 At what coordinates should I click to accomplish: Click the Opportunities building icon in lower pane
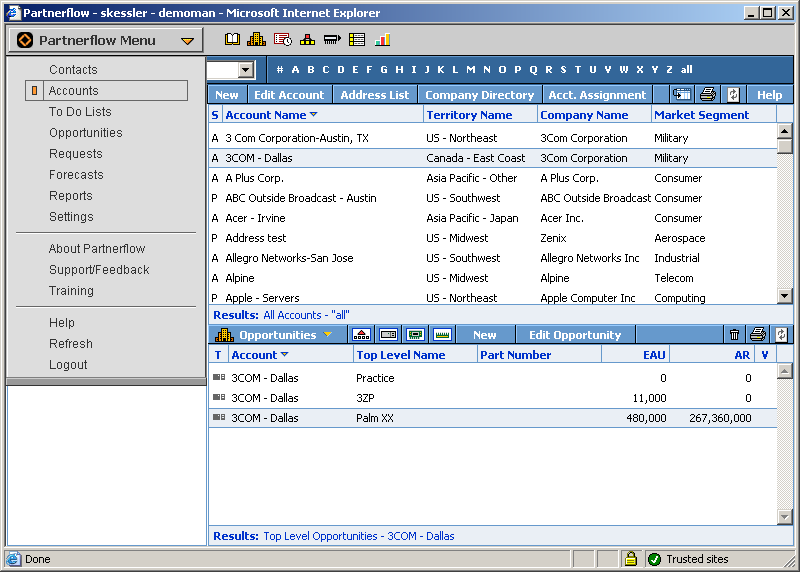coord(224,335)
